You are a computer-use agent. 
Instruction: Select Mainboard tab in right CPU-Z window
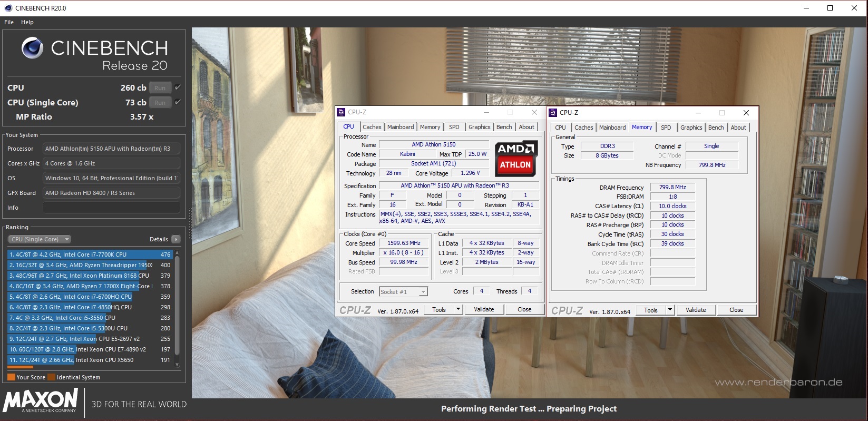point(612,128)
